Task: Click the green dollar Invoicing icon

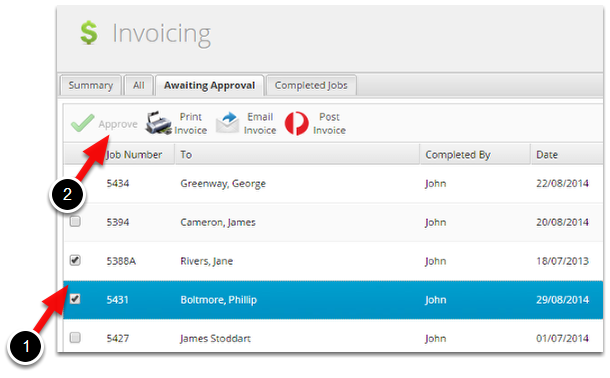Action: pyautogui.click(x=89, y=33)
